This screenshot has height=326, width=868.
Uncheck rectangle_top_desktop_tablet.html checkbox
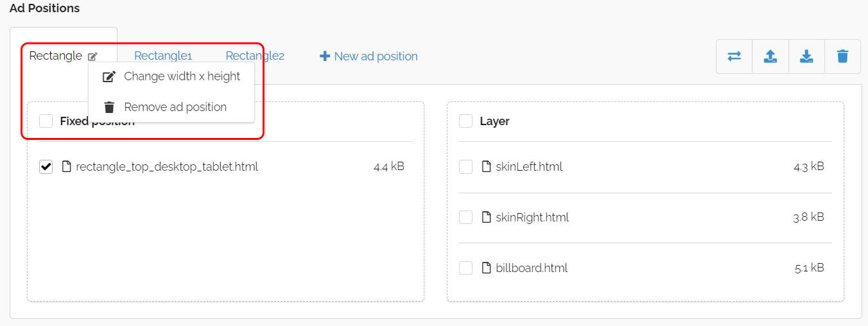point(46,167)
